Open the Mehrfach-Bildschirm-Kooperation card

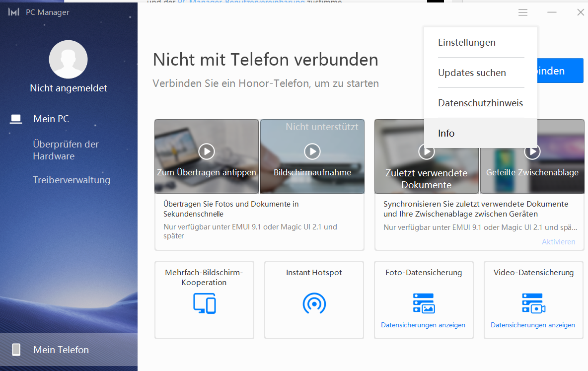(205, 300)
